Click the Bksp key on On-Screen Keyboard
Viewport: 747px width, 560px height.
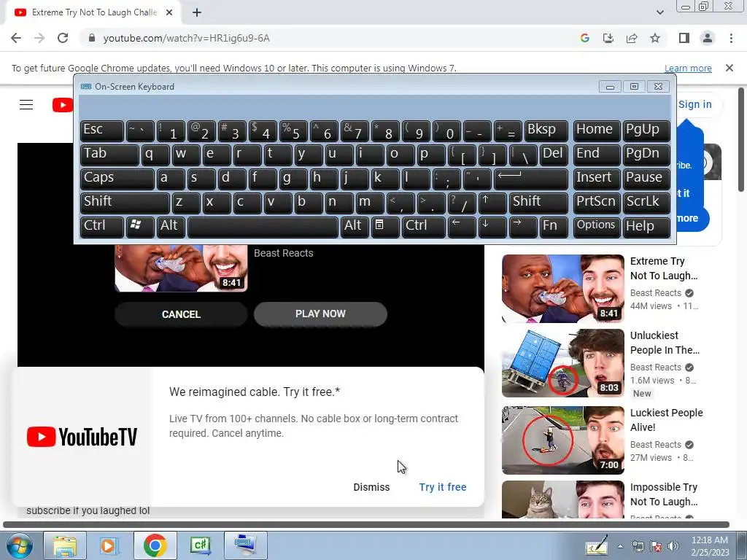click(x=546, y=131)
